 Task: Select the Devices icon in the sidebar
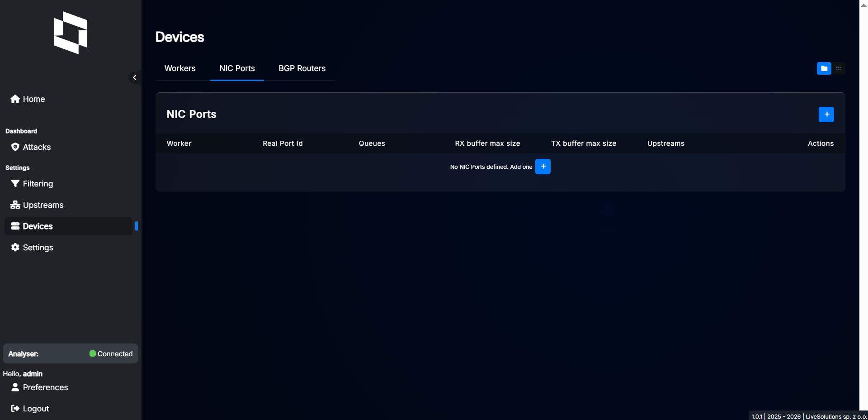click(15, 226)
